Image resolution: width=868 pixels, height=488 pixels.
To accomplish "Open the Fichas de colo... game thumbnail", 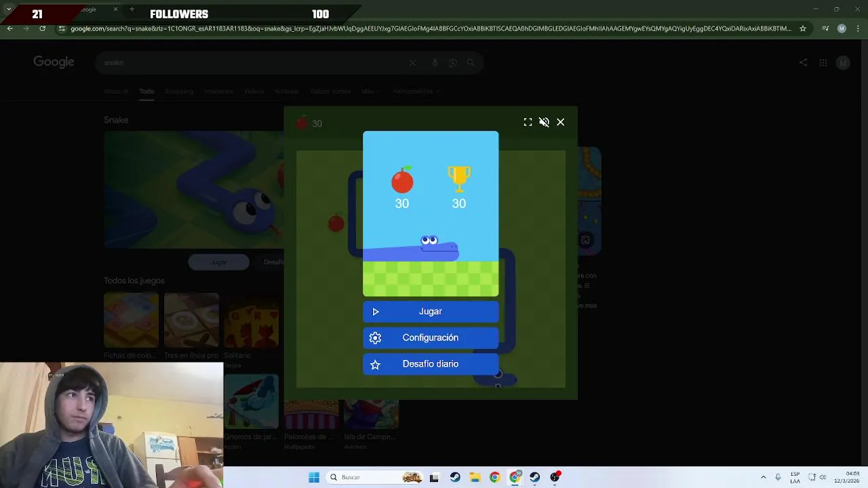I will tap(131, 320).
